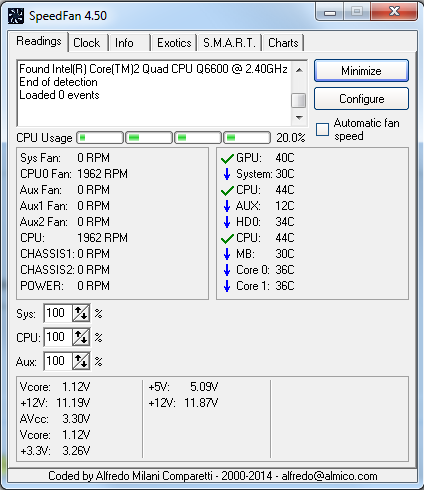This screenshot has height=490, width=424.
Task: Click the +3.3V 3.26V voltage reading
Action: (55, 451)
